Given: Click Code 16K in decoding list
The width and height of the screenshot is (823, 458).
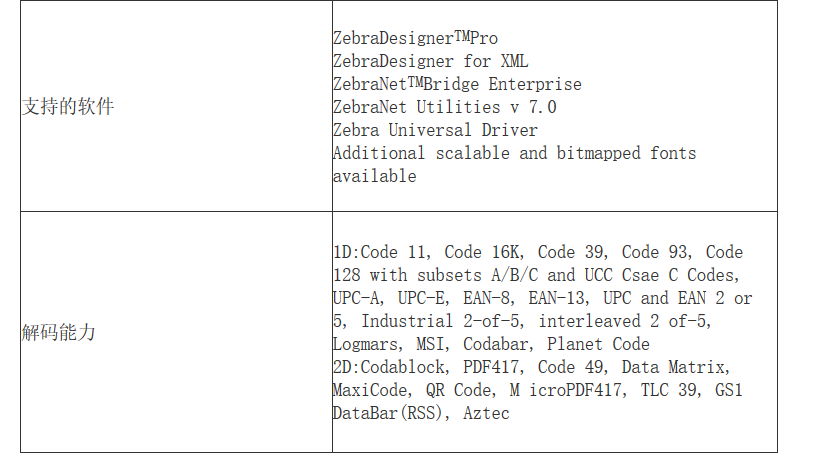Looking at the screenshot, I should (484, 252).
